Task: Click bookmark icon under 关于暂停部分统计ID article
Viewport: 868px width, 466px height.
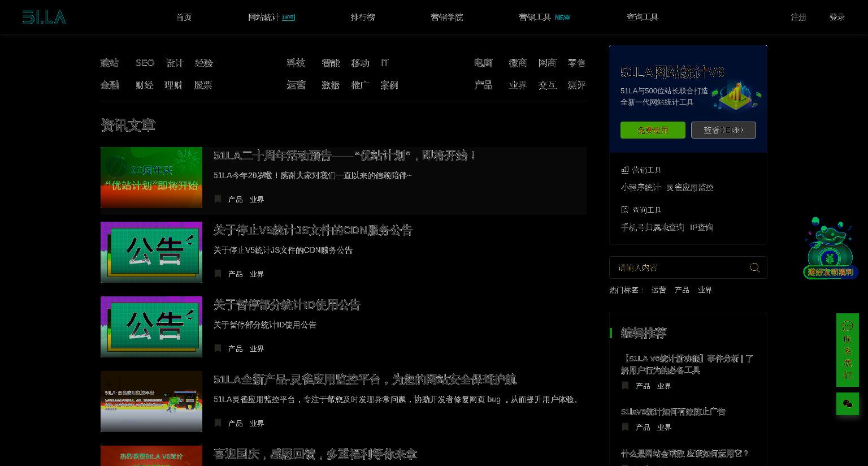Action: coord(218,348)
